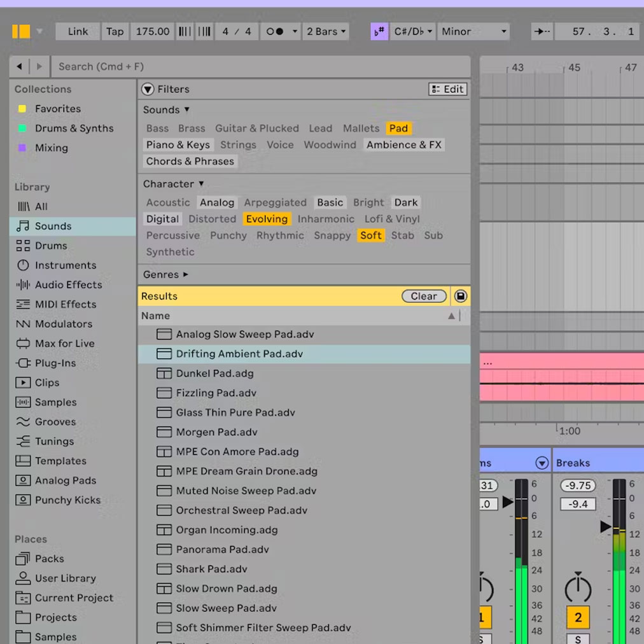Select Drifting Ambient Pad.adv result
Screen dimensions: 644x644
pyautogui.click(x=304, y=354)
